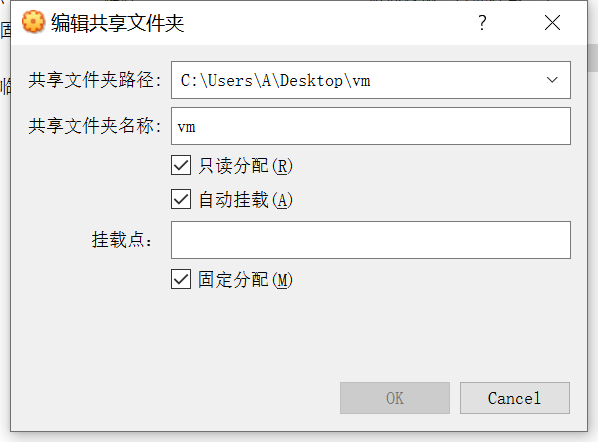Click the 自动挂载(A) label text
Image resolution: width=598 pixels, height=442 pixels.
(x=245, y=199)
